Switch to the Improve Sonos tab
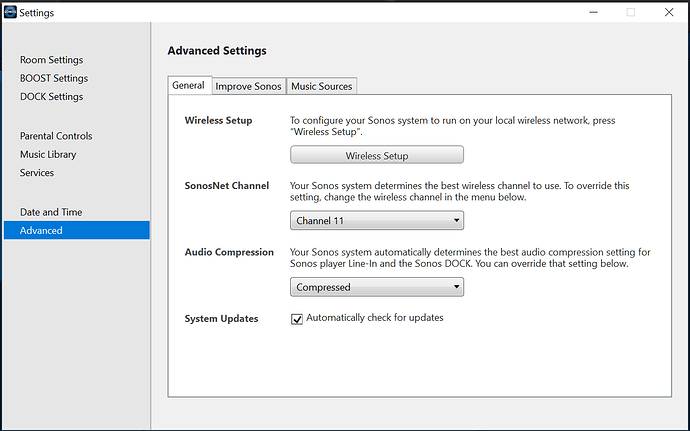The height and width of the screenshot is (431, 690). point(249,86)
